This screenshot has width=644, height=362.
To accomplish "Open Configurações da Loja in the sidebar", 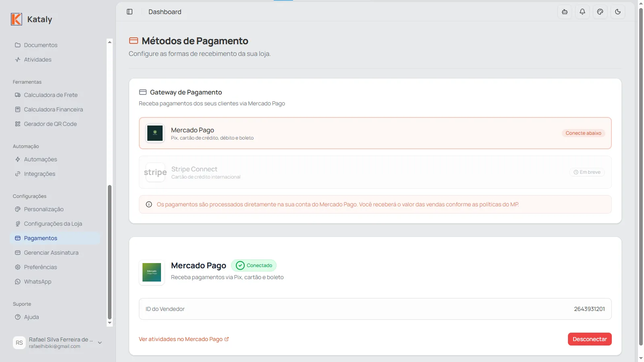I will (55, 224).
